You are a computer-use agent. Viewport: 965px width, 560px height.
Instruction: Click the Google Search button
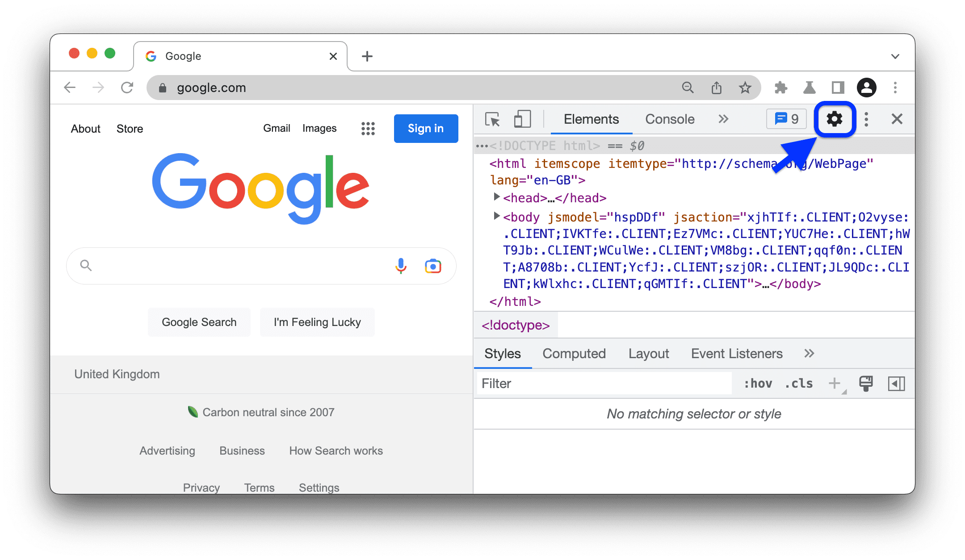tap(199, 322)
